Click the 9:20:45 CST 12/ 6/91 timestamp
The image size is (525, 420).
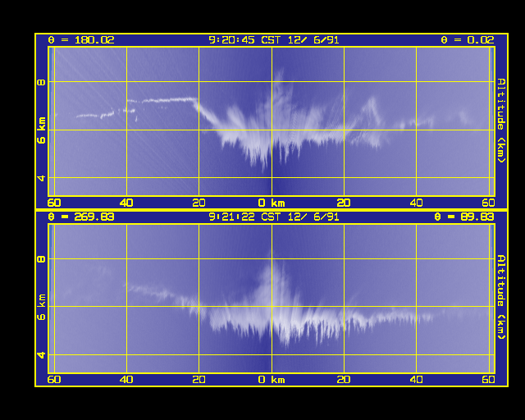(x=274, y=40)
